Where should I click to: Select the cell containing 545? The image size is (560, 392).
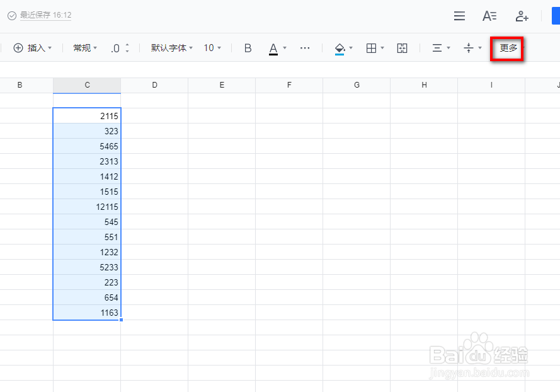[87, 222]
